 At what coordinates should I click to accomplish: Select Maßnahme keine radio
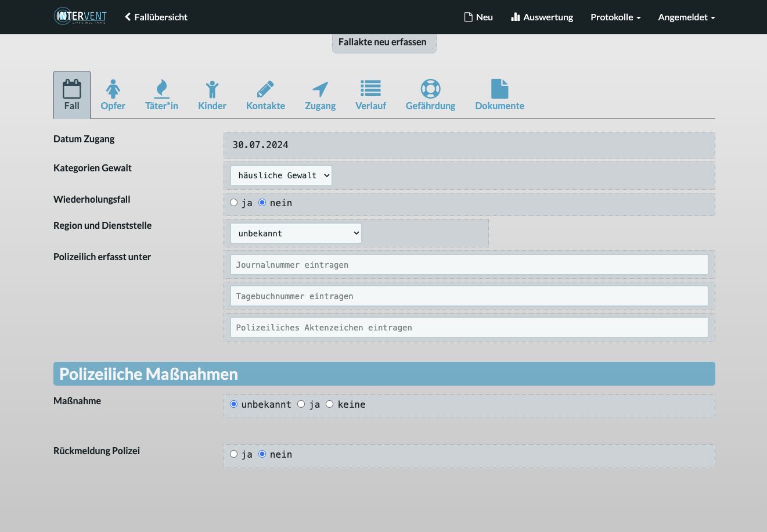pyautogui.click(x=330, y=404)
